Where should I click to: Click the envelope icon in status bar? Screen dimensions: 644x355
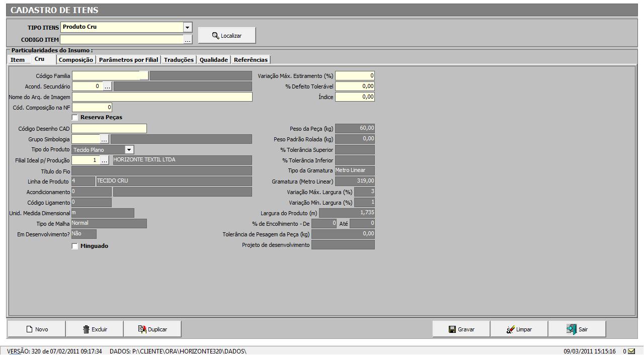[x=631, y=351]
